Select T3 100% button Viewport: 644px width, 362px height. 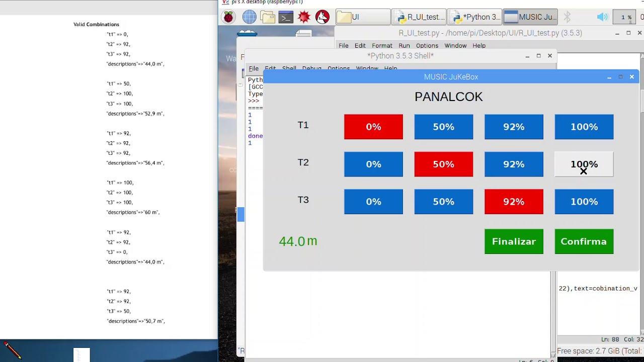[584, 202]
